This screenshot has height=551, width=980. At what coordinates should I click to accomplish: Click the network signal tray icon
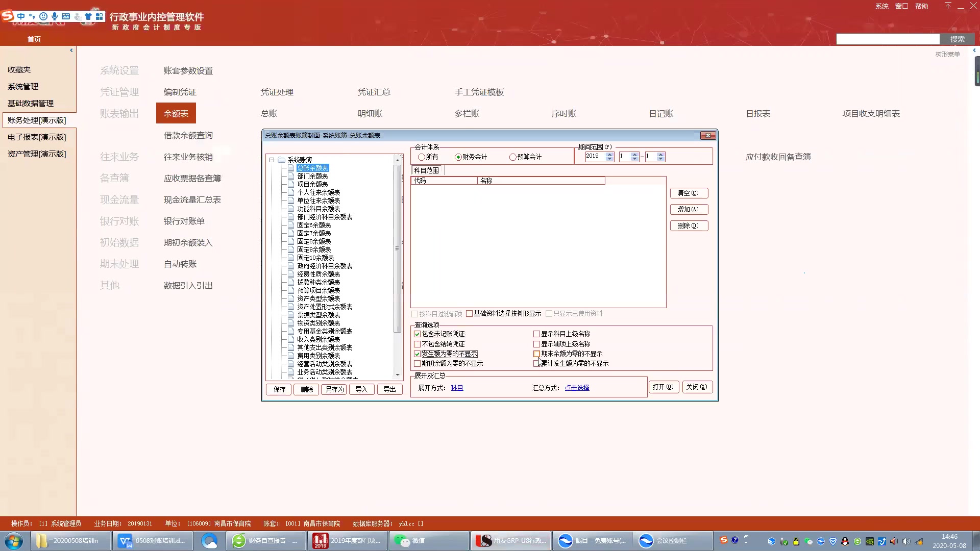coord(919,541)
